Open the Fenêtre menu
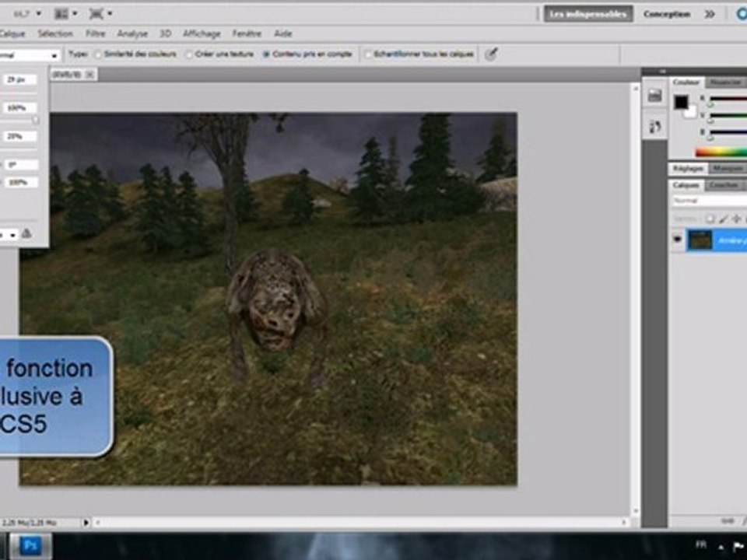Image resolution: width=747 pixels, height=560 pixels. click(247, 33)
